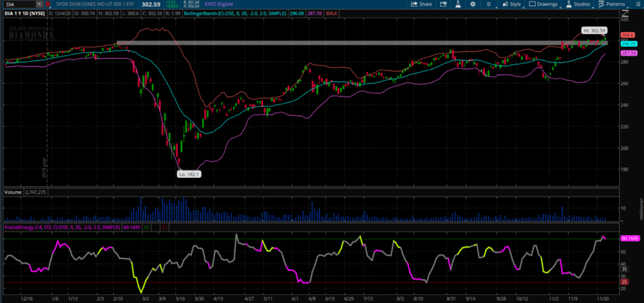Image resolution: width=644 pixels, height=303 pixels.
Task: Open the flask Edit Studies icon
Action: (457, 4)
